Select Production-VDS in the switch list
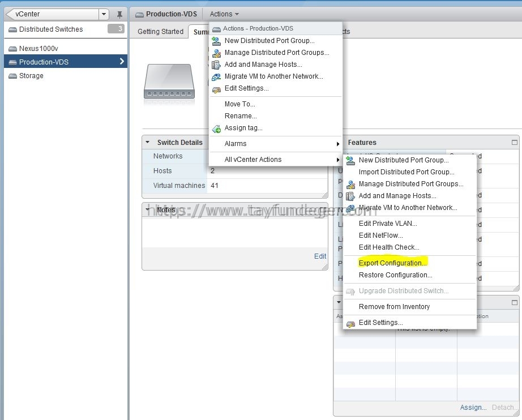522x420 pixels. tap(66, 62)
